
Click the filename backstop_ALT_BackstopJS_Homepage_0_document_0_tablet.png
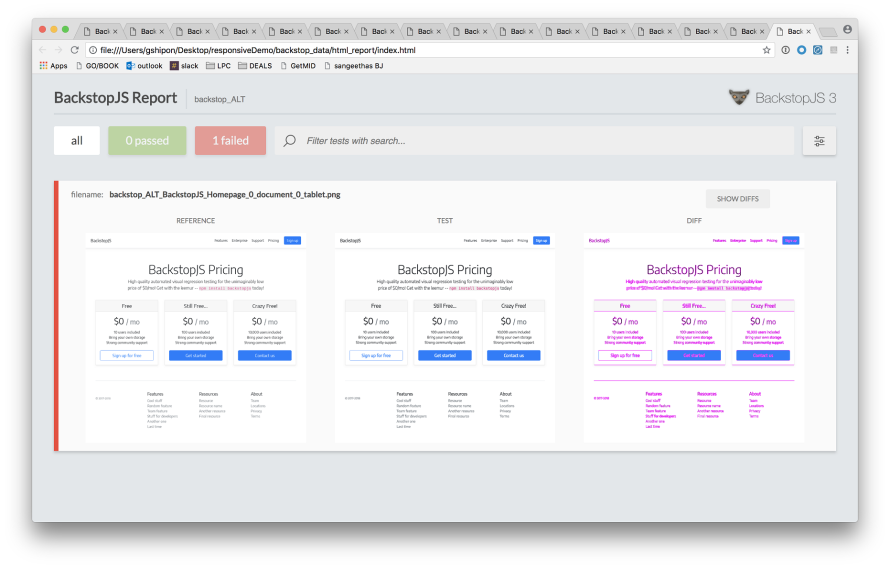point(225,195)
